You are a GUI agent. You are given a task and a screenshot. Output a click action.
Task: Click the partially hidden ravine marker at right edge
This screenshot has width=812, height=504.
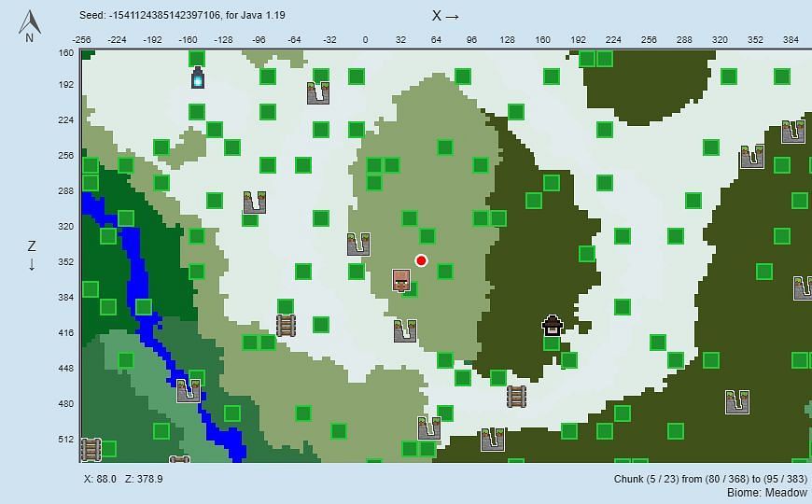point(803,288)
